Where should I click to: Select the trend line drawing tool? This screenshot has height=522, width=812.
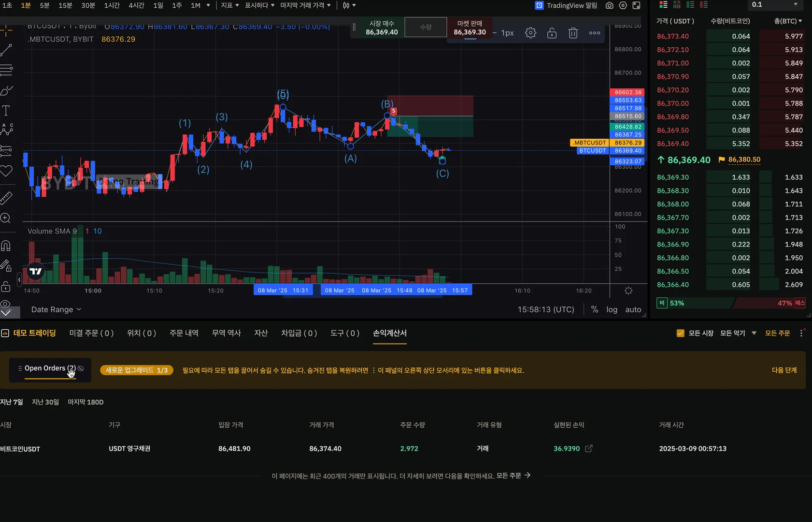[6, 50]
